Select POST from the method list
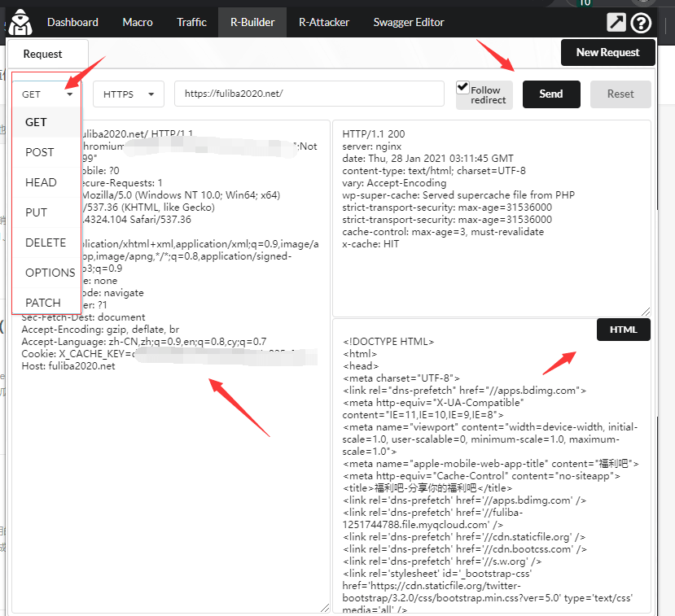The width and height of the screenshot is (675, 616). [40, 152]
